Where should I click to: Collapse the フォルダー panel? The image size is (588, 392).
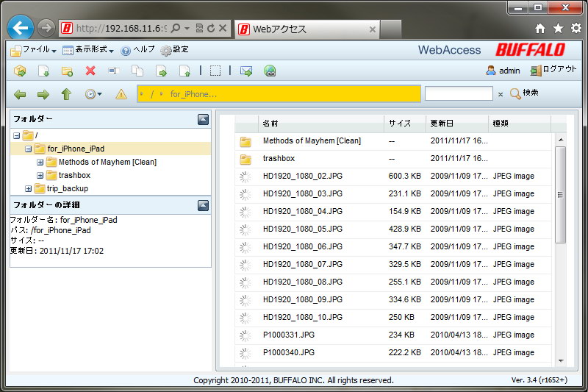[204, 119]
